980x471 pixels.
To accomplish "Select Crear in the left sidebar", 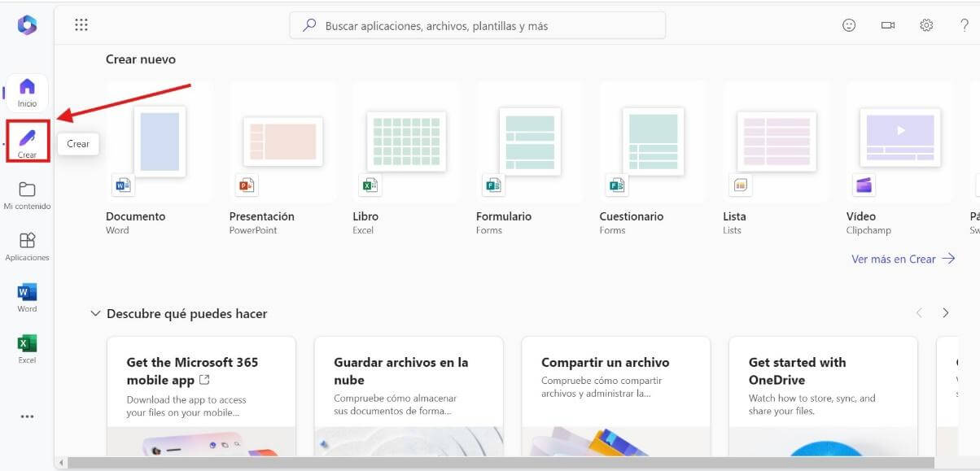I will coord(28,141).
